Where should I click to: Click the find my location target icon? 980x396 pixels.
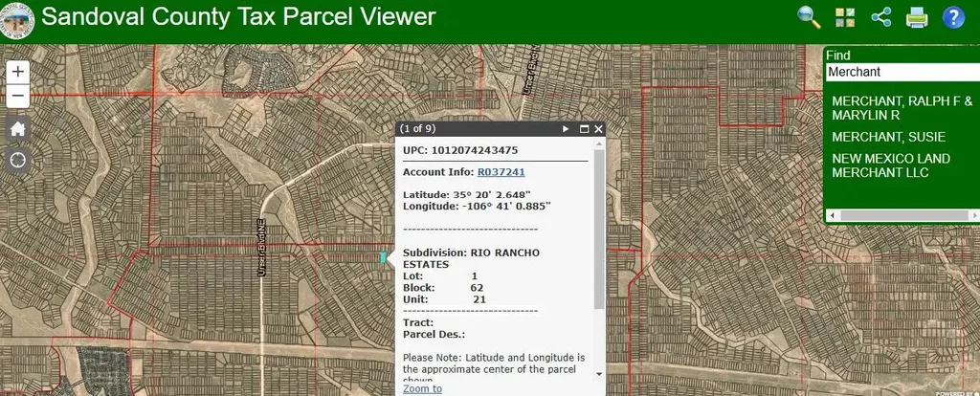tap(17, 159)
